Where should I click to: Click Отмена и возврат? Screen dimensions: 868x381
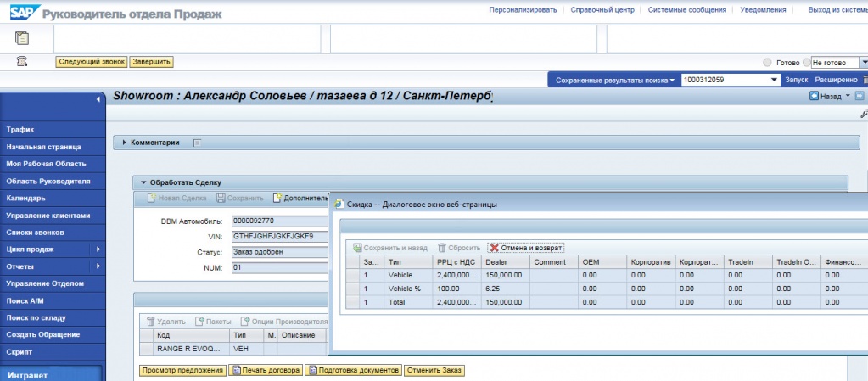click(x=526, y=248)
